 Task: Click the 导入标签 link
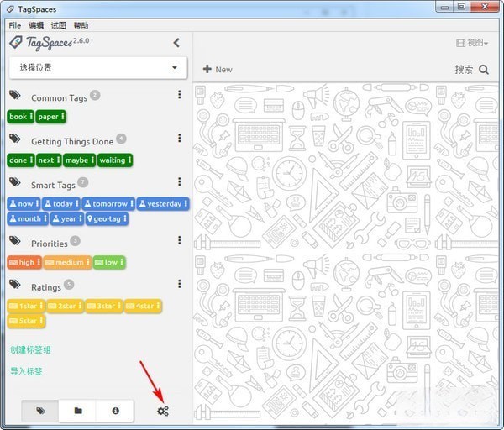[x=26, y=371]
